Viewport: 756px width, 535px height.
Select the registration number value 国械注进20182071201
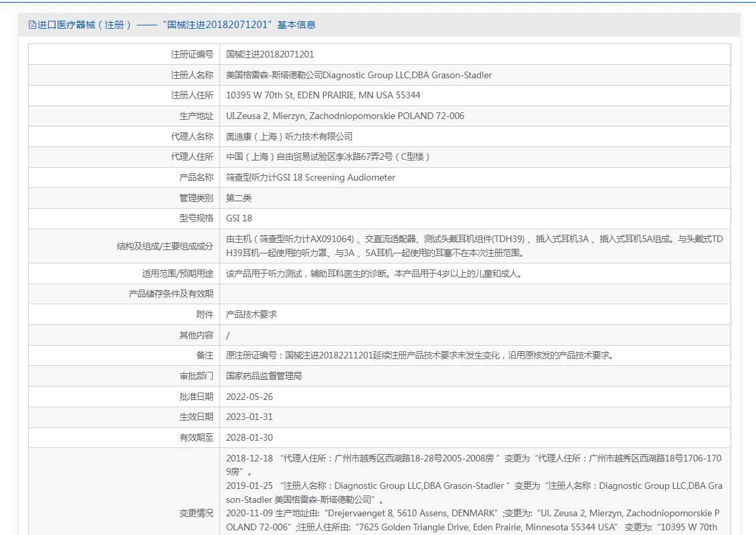click(270, 54)
